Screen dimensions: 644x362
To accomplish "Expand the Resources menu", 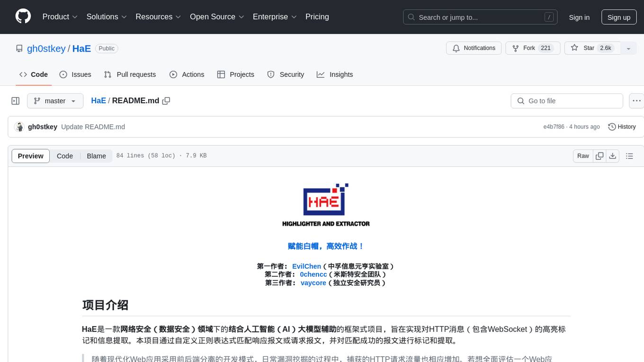I will 158,17.
